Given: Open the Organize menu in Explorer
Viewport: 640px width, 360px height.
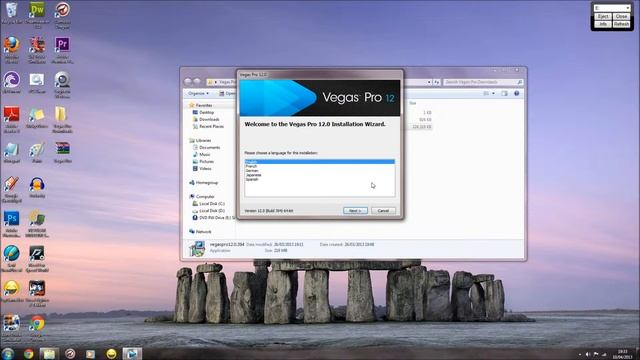Looking at the screenshot, I should click(198, 93).
